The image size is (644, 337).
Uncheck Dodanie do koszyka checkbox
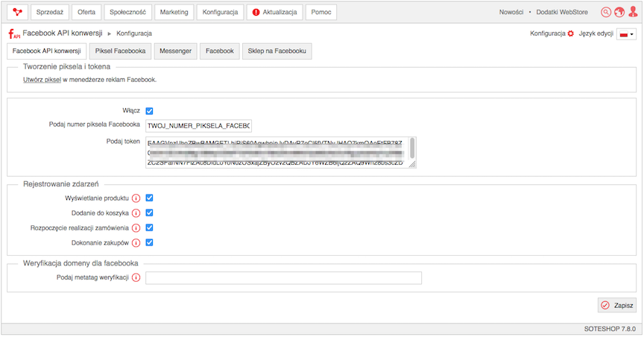pyautogui.click(x=150, y=213)
